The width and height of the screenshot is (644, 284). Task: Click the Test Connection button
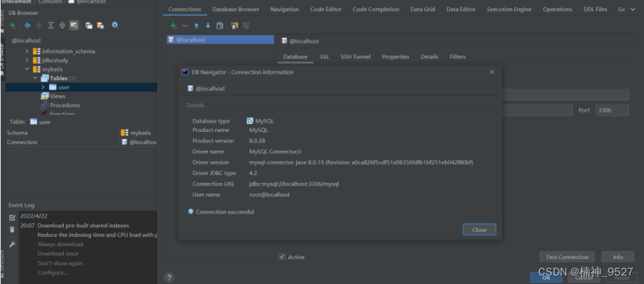pyautogui.click(x=567, y=257)
